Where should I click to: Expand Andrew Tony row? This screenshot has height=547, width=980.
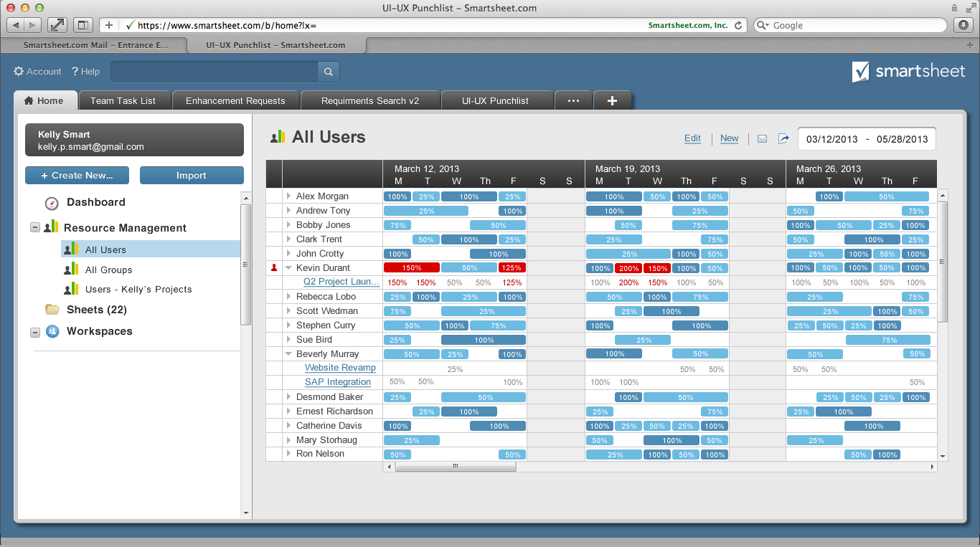coord(288,210)
